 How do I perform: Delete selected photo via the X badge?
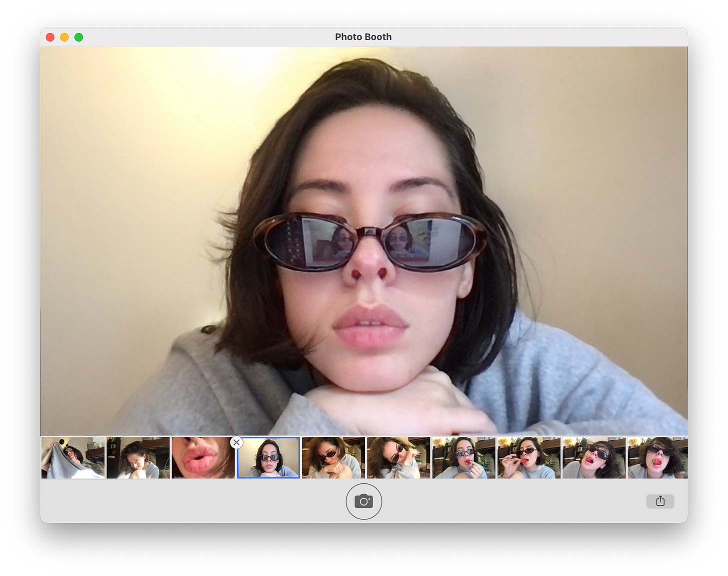236,442
